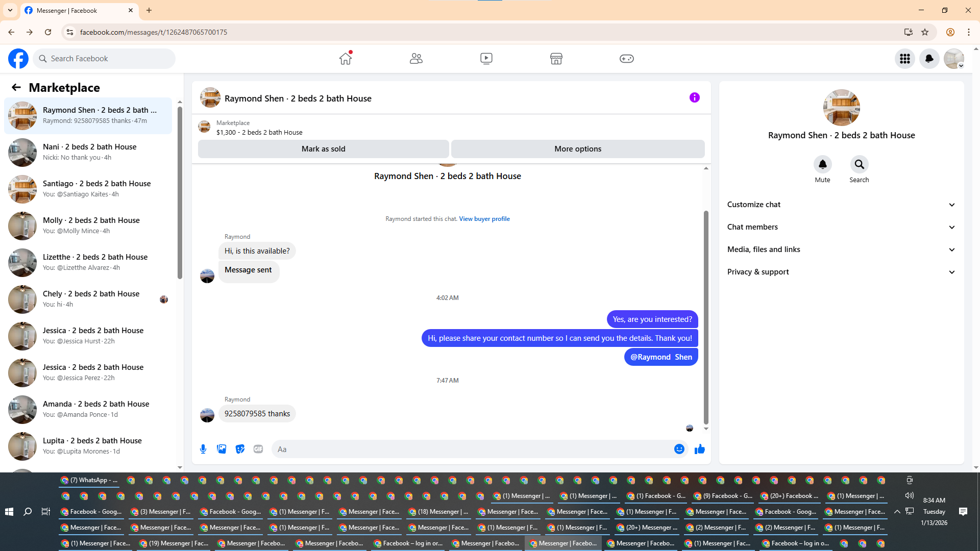This screenshot has width=980, height=551.
Task: Open the GIF picker
Action: (258, 449)
